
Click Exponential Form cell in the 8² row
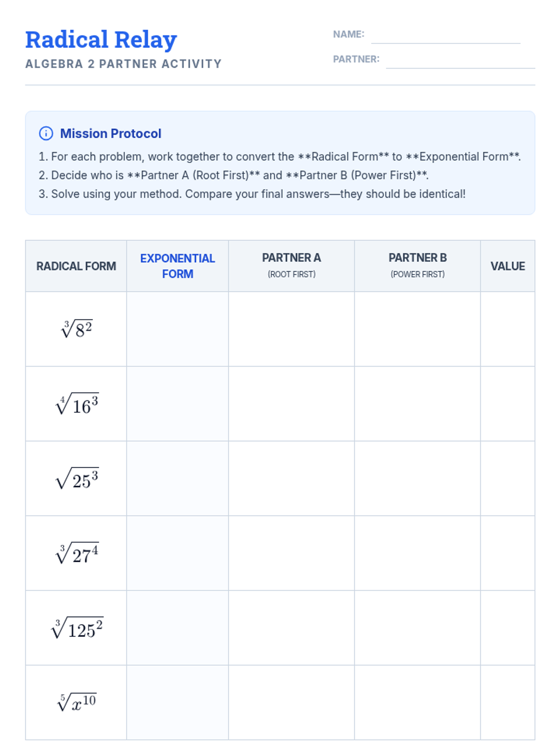177,329
